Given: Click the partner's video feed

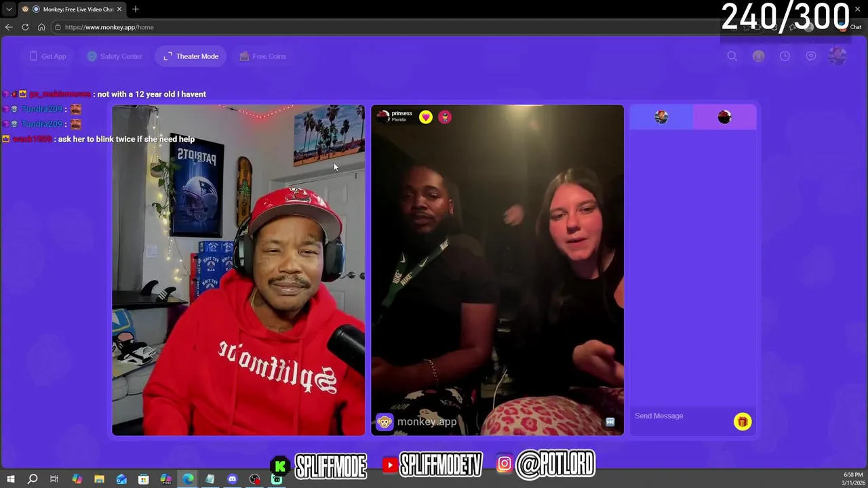Looking at the screenshot, I should point(497,270).
